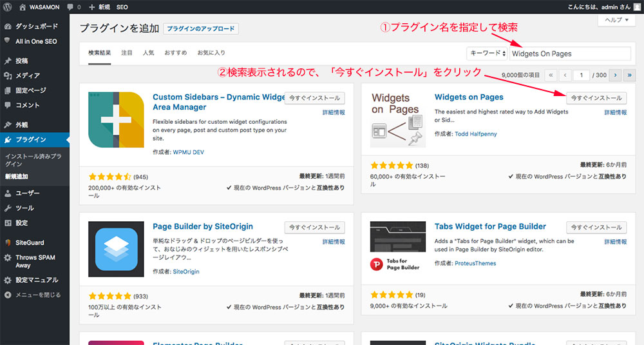This screenshot has height=345, width=644.
Task: Install Widgets on Pages with 今すぐインストール
Action: 596,98
